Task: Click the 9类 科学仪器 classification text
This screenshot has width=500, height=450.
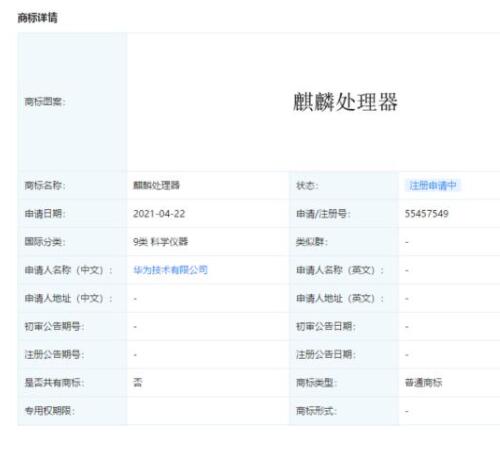Action: click(161, 242)
